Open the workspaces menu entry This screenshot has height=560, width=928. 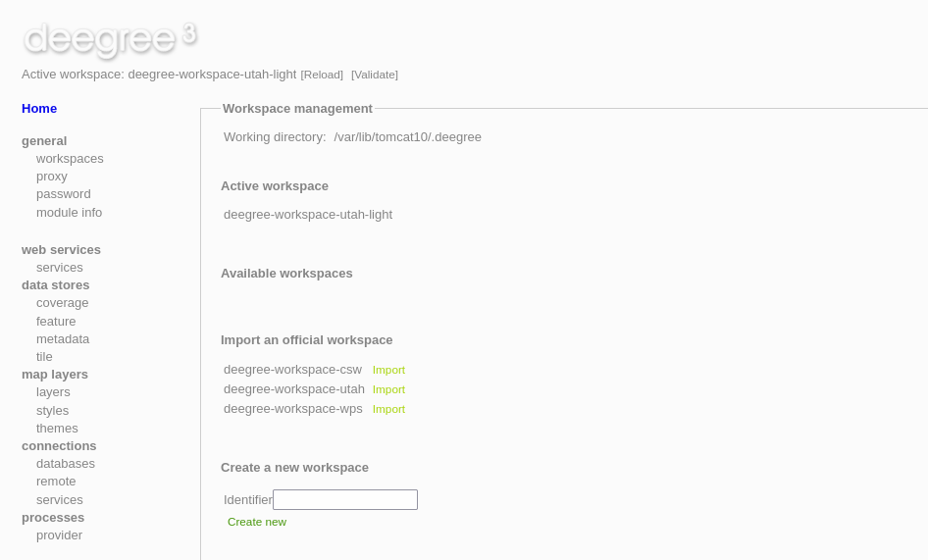tap(70, 159)
